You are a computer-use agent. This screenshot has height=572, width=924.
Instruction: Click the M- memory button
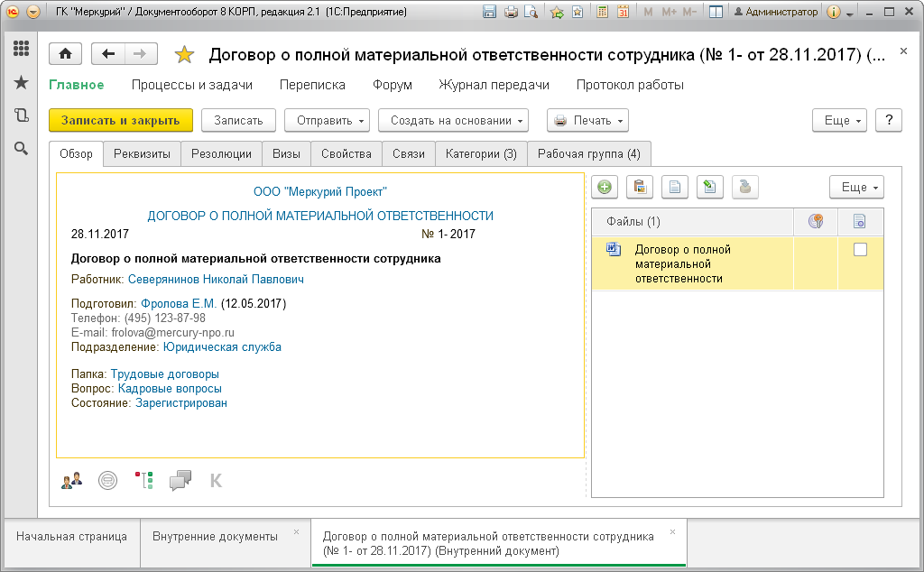(689, 12)
